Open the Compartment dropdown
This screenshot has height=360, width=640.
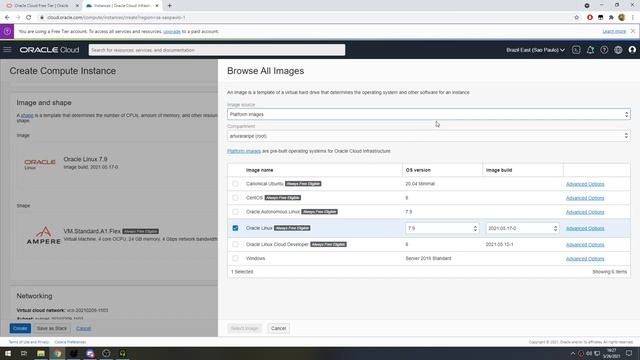[x=429, y=136]
